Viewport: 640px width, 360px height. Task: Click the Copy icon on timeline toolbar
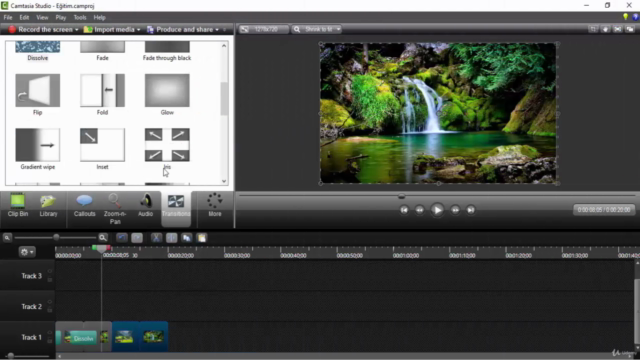[x=187, y=238]
